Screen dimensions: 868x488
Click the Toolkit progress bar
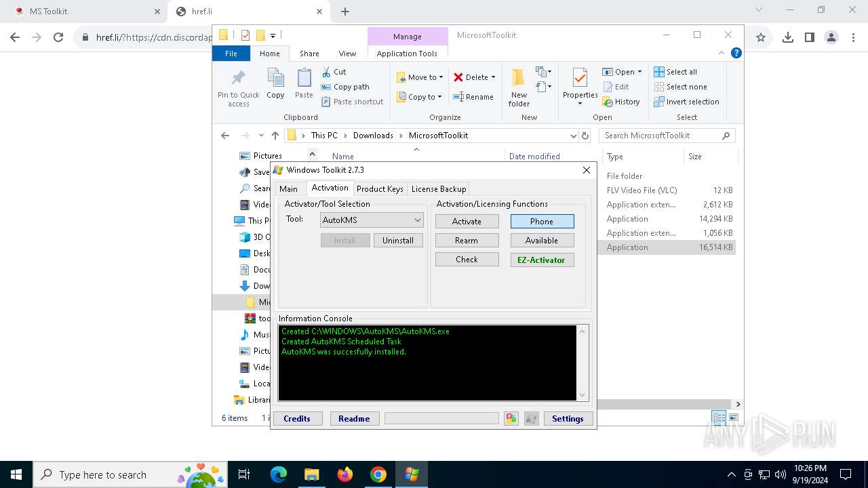[441, 419]
